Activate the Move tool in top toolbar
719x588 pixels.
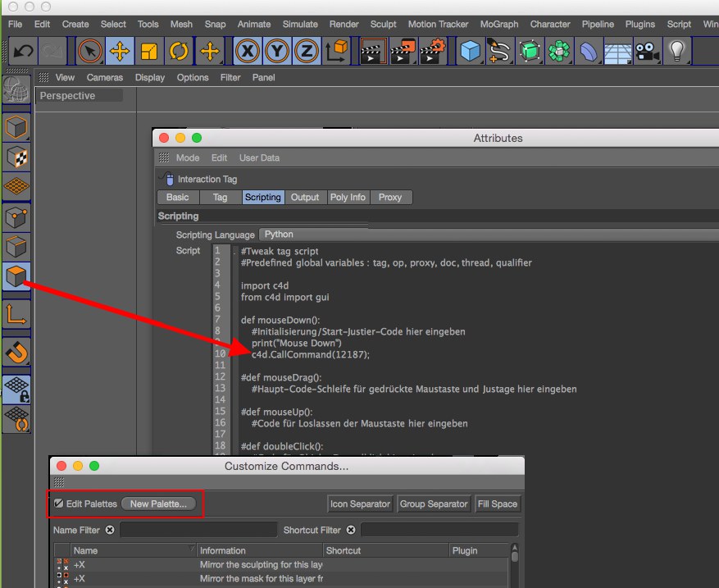(120, 51)
